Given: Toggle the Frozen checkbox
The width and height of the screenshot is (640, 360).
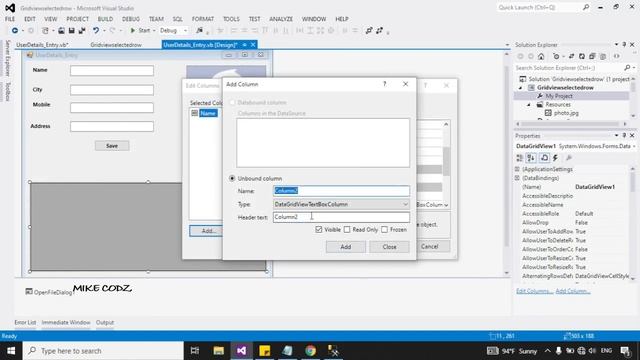Looking at the screenshot, I should [x=384, y=230].
